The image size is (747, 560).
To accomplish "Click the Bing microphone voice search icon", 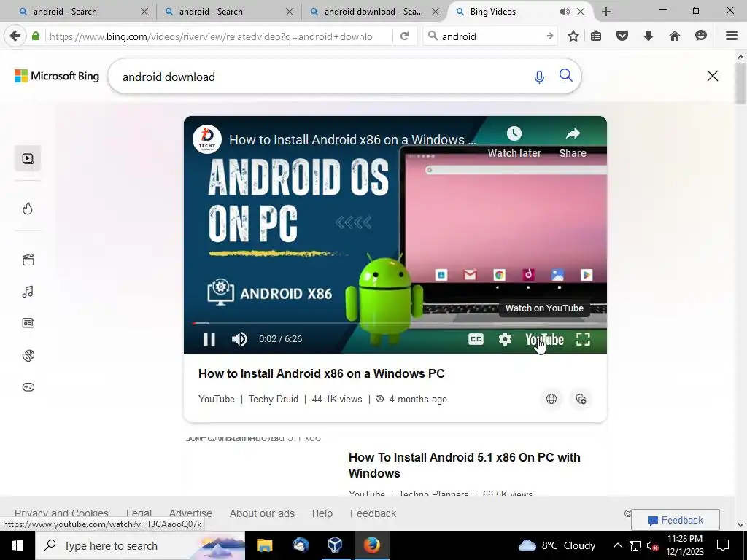I will coord(539,77).
